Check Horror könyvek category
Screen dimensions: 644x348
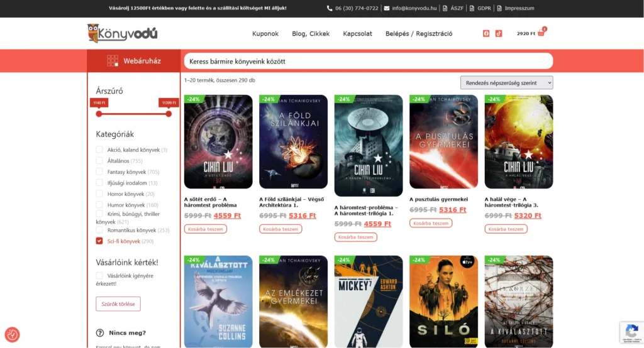point(99,193)
